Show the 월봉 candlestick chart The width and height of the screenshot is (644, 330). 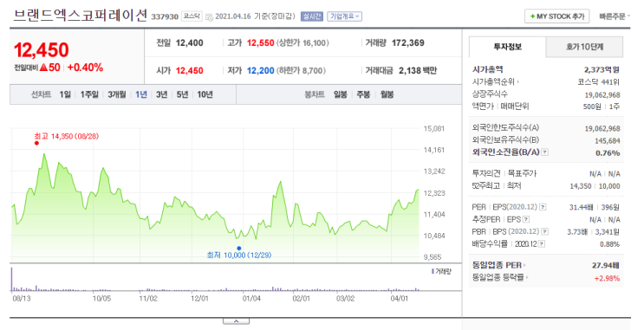tap(387, 94)
